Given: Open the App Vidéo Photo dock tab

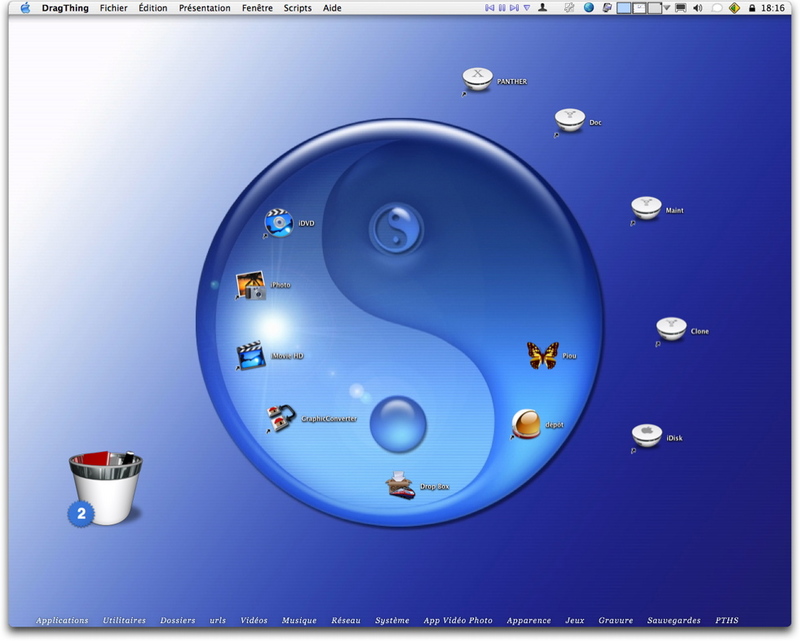Looking at the screenshot, I should tap(458, 620).
